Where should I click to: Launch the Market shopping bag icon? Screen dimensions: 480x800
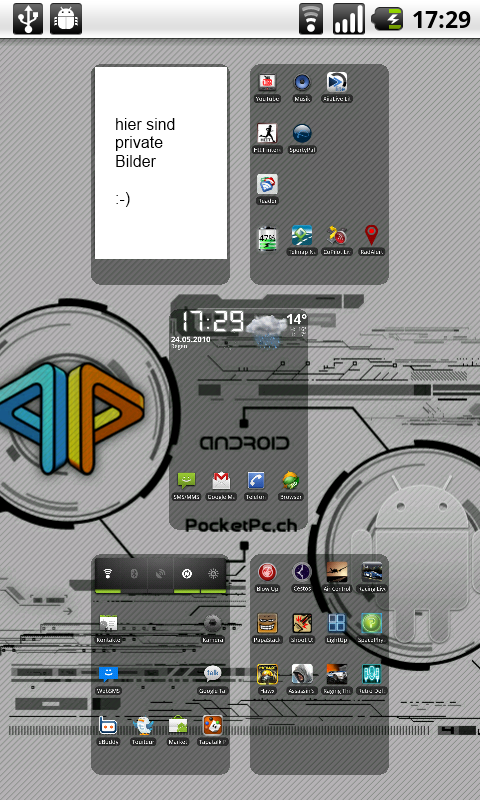178,726
